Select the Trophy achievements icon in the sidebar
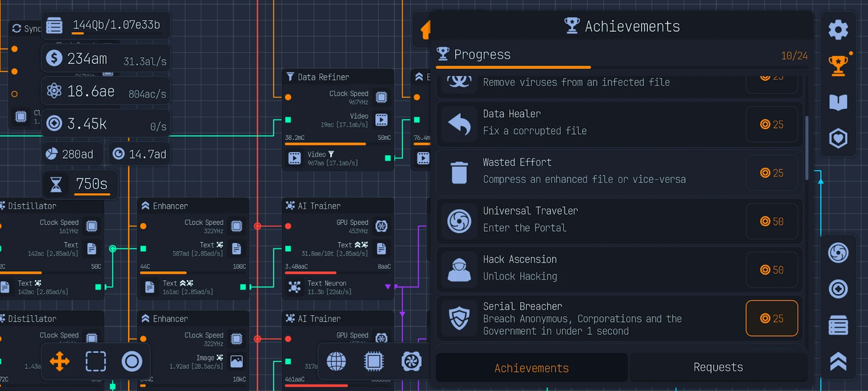The height and width of the screenshot is (391, 868). click(x=838, y=65)
